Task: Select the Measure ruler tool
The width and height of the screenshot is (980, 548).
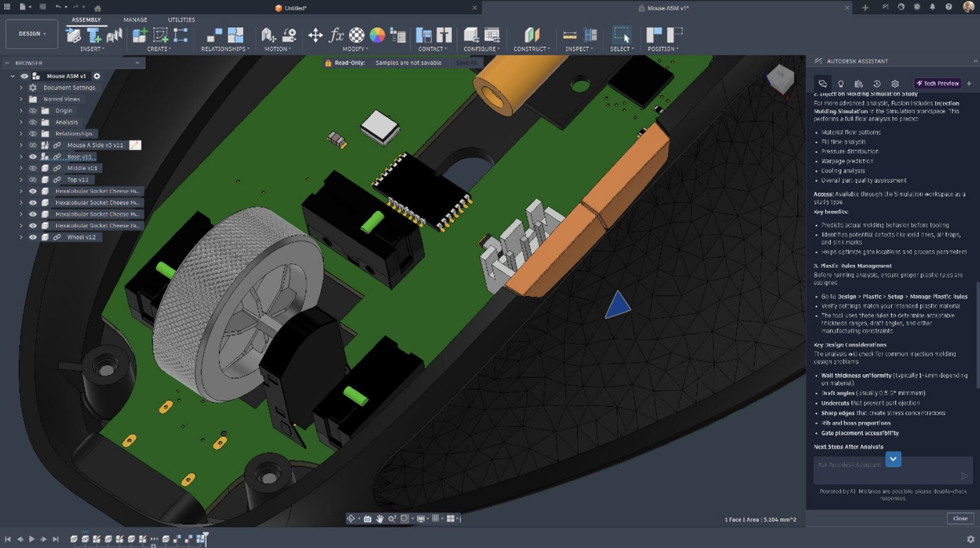Action: (570, 35)
